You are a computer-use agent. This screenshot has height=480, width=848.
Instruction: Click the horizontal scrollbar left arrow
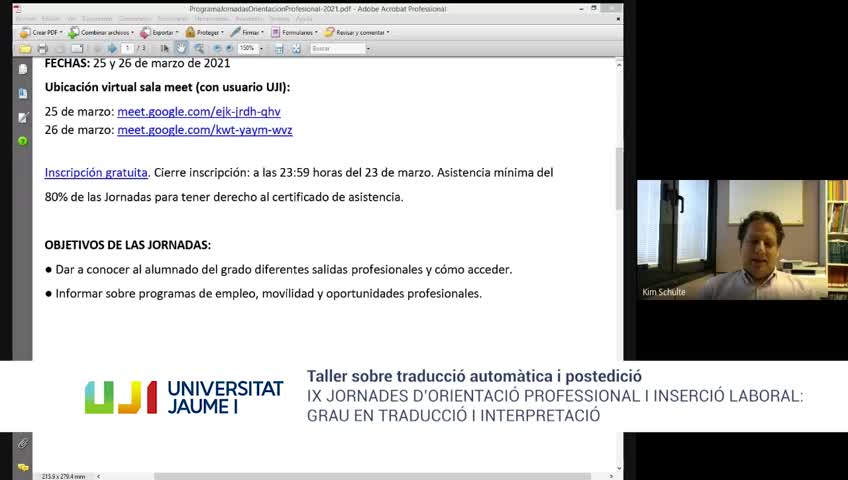[x=98, y=476]
